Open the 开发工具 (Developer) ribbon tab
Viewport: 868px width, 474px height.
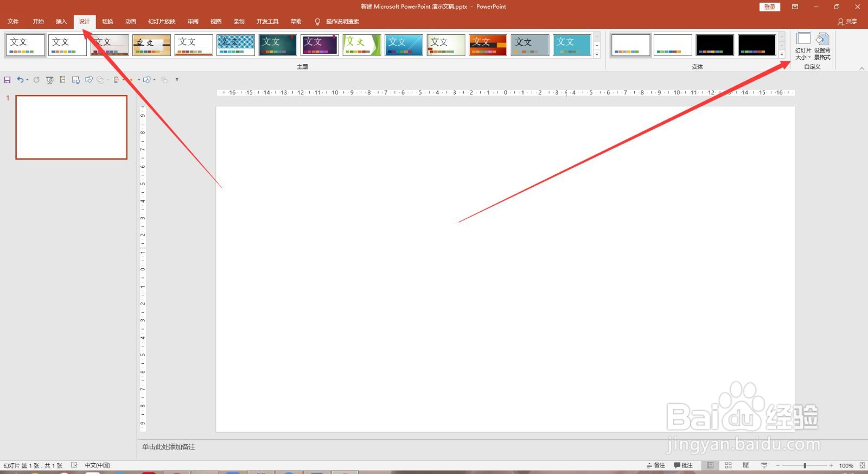267,22
